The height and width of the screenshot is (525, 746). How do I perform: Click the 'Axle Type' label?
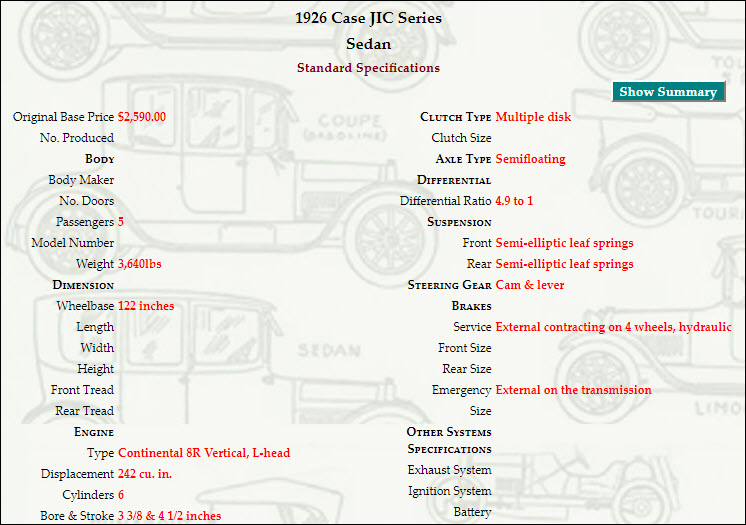tap(463, 159)
